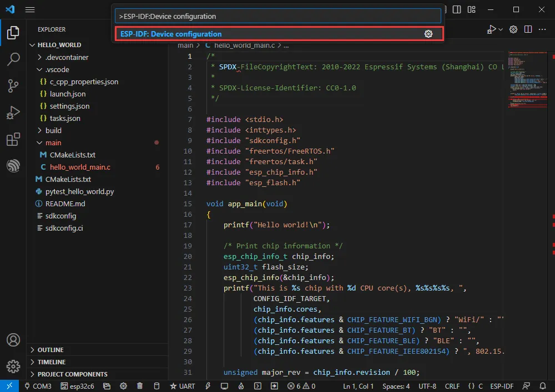Configure keybinding gear for Device configuration command
The height and width of the screenshot is (392, 555).
[x=428, y=34]
